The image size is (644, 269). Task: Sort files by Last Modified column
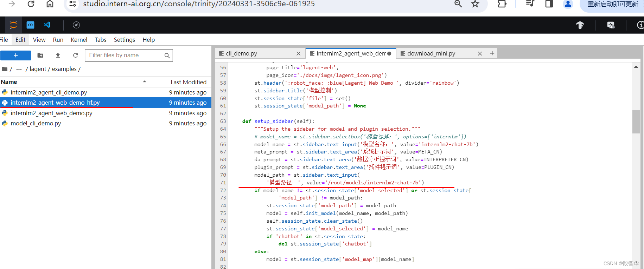tap(189, 82)
